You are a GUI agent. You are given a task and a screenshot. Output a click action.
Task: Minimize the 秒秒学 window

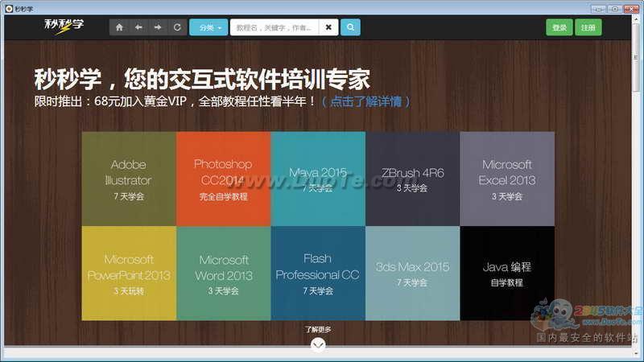pyautogui.click(x=598, y=9)
